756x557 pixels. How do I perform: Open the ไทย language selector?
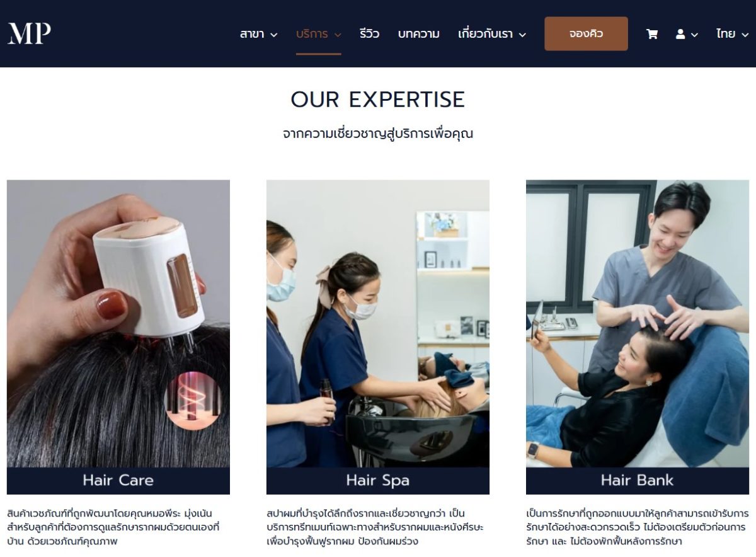pos(731,34)
